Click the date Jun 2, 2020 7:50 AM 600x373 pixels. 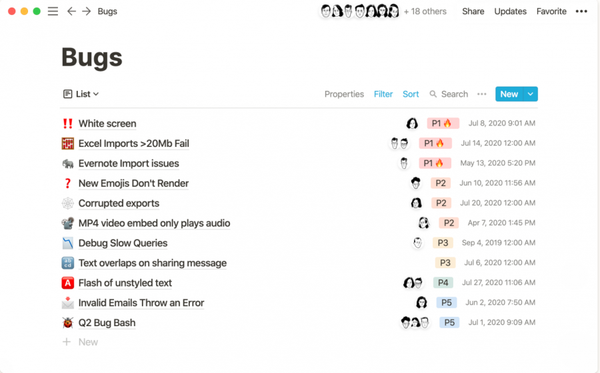(500, 302)
